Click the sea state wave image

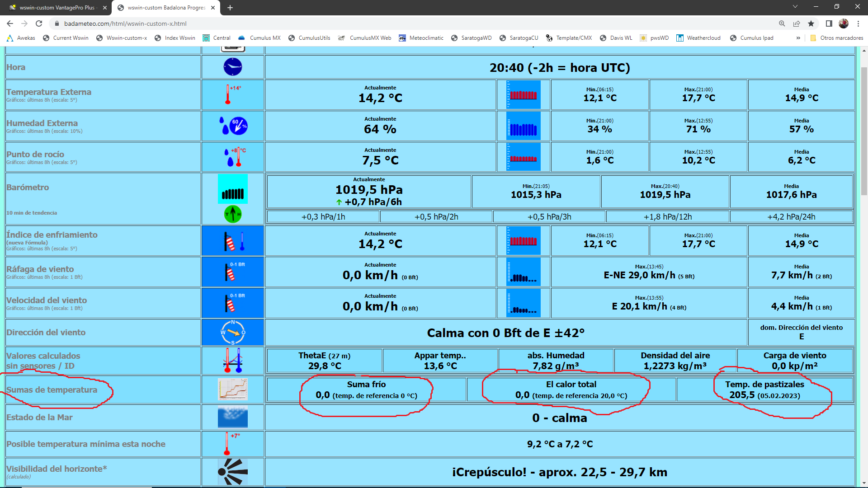tap(232, 418)
